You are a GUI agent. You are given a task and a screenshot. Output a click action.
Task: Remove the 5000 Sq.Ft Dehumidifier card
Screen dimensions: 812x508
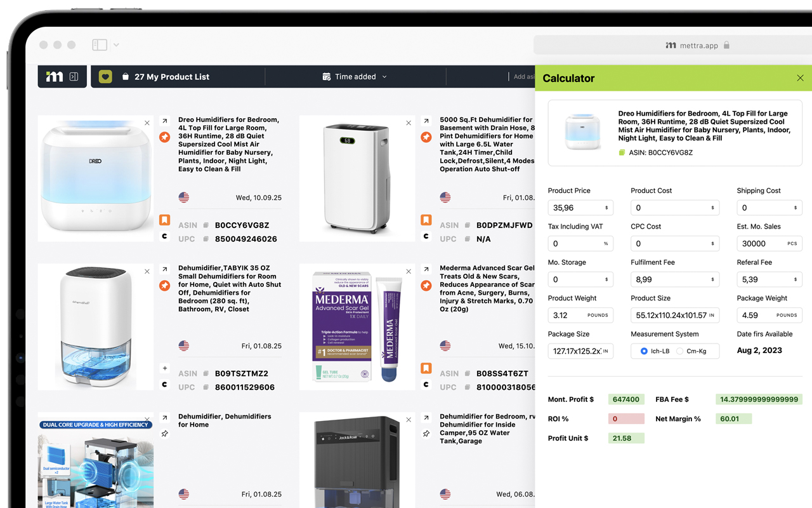point(409,123)
